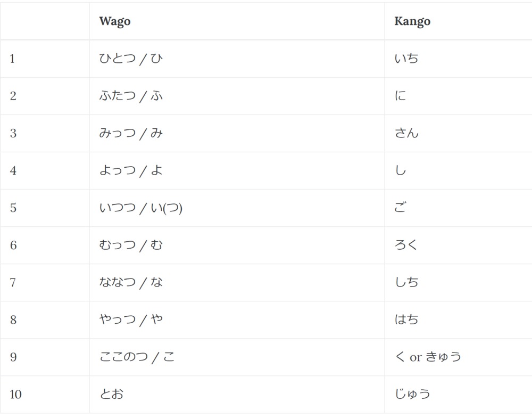
Task: Click the Wago column header
Action: tap(115, 21)
